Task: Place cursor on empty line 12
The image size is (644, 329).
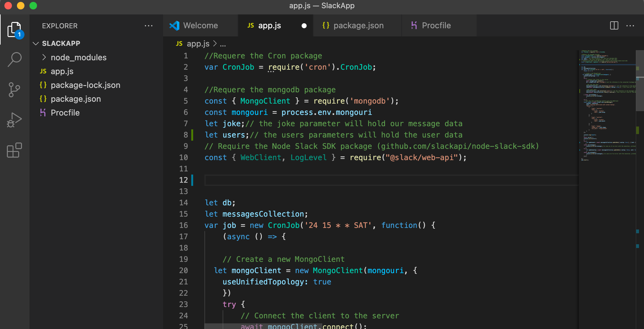Action: click(x=391, y=180)
